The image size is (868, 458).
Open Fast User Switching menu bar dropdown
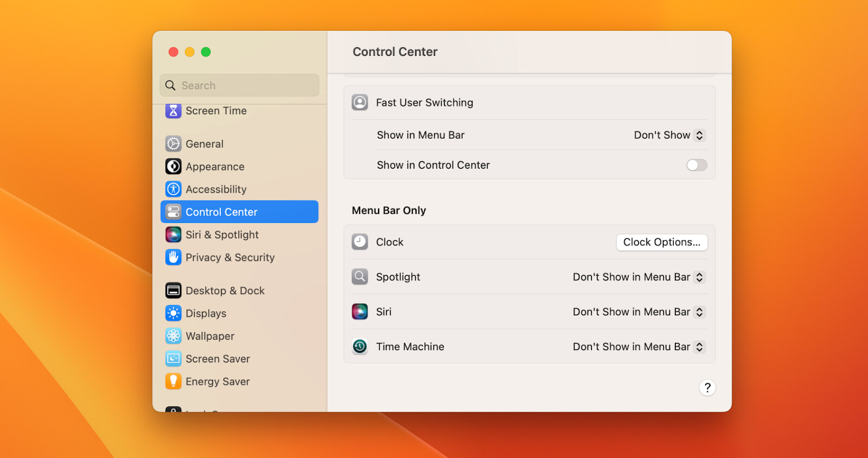point(669,135)
